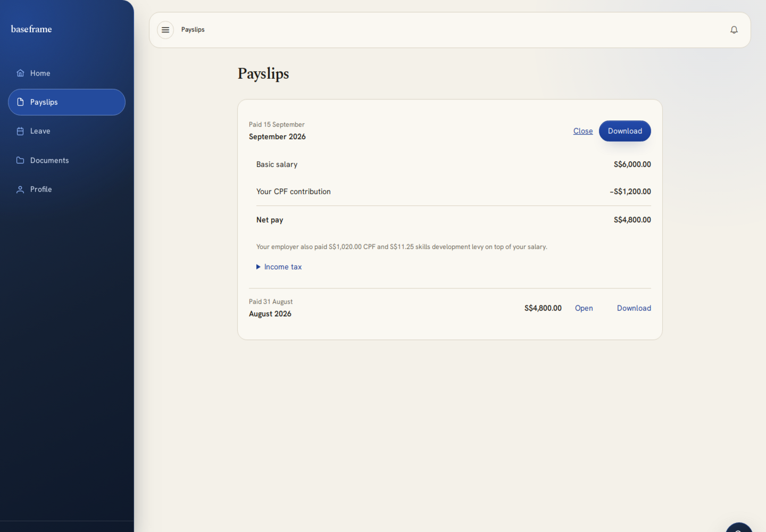
Task: Click the Payslips document icon
Action: pos(20,102)
